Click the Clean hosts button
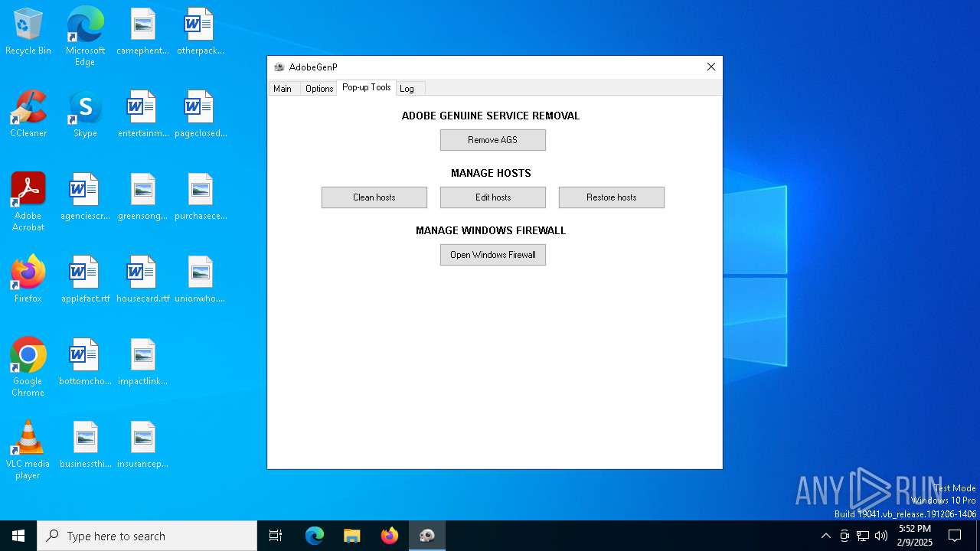This screenshot has width=980, height=551. pos(374,197)
